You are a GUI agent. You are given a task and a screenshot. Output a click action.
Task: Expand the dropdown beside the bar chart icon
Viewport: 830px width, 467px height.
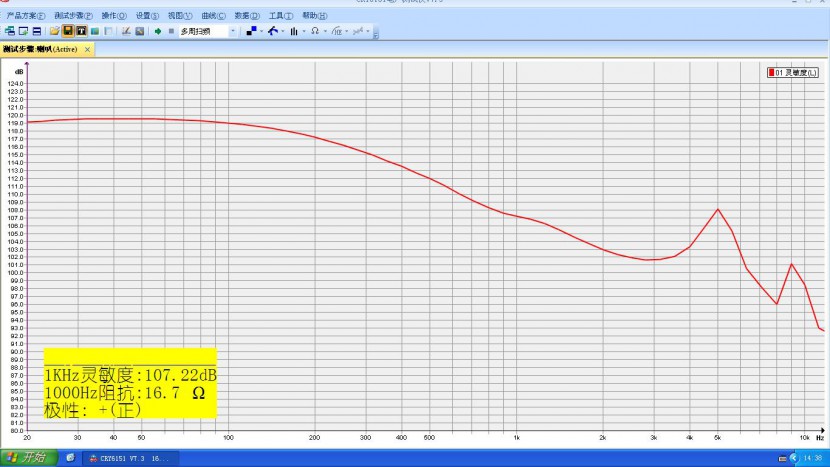(x=304, y=31)
